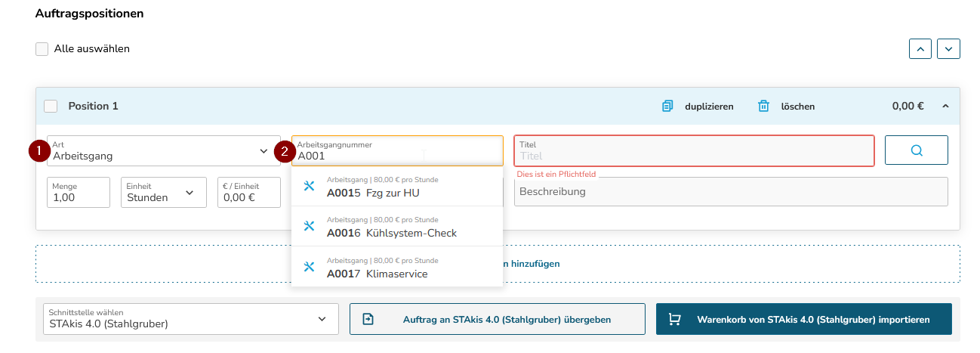Click the tools icon beside A0016
980x353 pixels.
[309, 226]
